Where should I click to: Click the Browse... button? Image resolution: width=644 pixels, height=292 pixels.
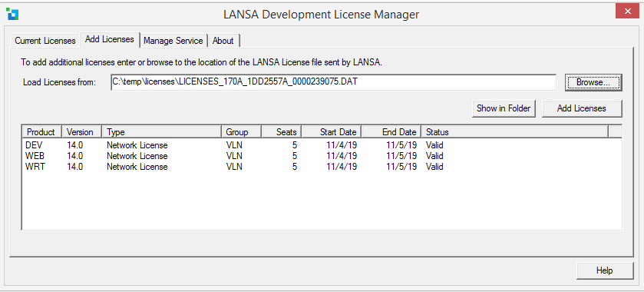(x=593, y=82)
